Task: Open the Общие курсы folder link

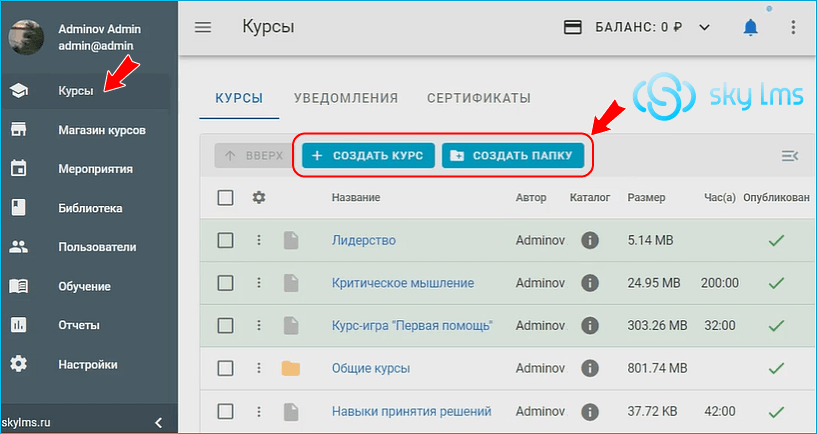Action: (371, 368)
